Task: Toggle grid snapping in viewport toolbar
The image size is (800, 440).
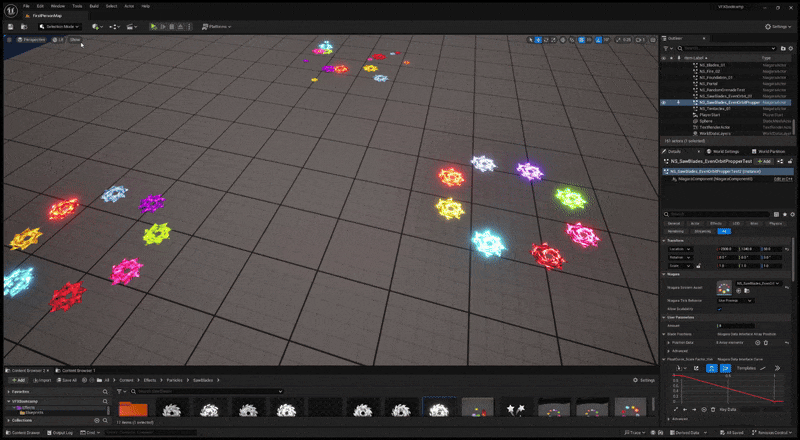Action: click(581, 40)
